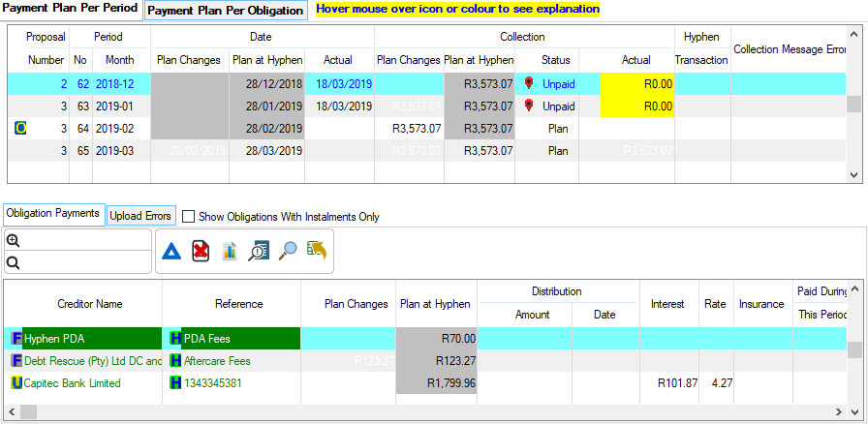The width and height of the screenshot is (868, 424).
Task: Click scroll-right arrow of the obligations grid
Action: pyautogui.click(x=840, y=411)
